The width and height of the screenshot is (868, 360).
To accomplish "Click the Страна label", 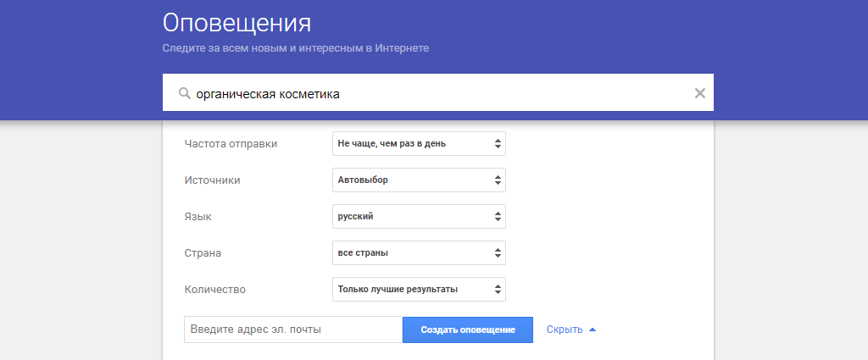I will (203, 253).
